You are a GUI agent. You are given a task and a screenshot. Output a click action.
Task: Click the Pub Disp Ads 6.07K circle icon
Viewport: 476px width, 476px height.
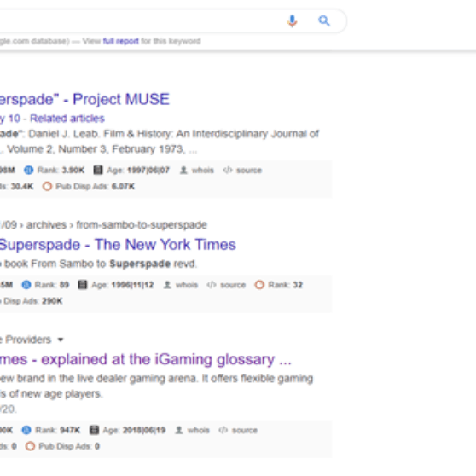click(47, 186)
